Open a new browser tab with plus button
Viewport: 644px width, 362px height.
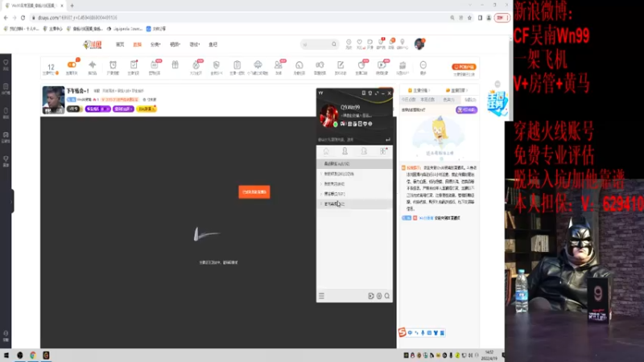coord(72,6)
